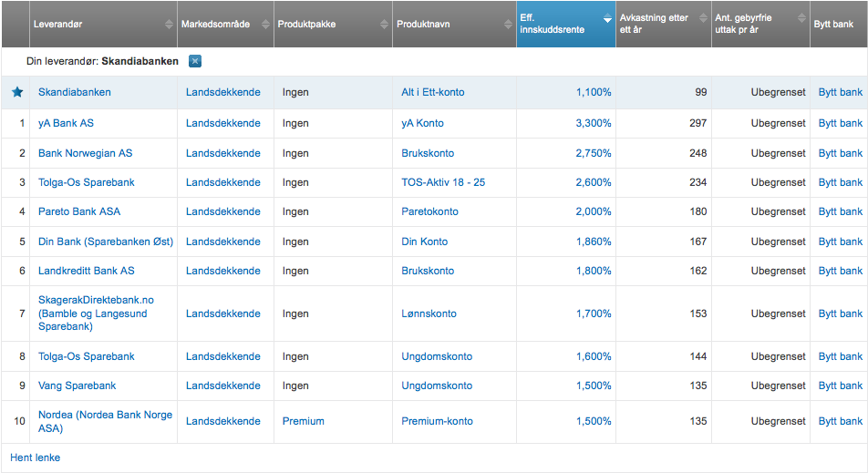Click Bytt bank for Skandiabanken
Screen dimensions: 868x473
841,92
